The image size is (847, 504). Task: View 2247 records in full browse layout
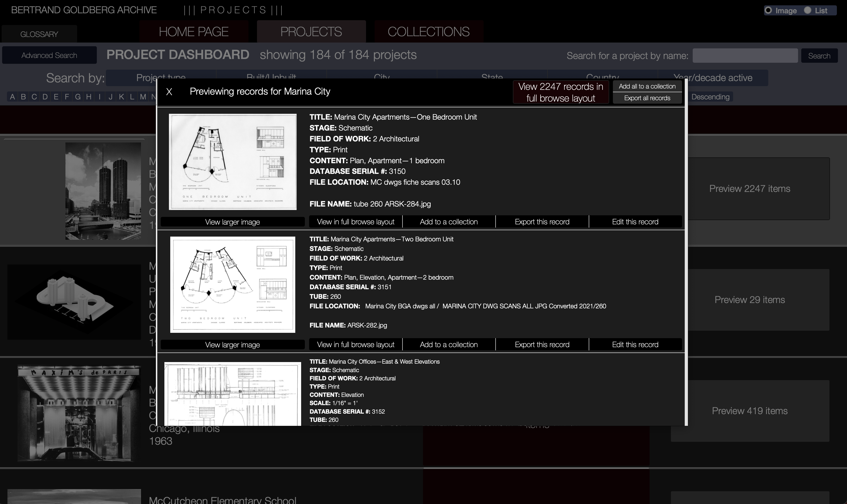[x=560, y=92]
